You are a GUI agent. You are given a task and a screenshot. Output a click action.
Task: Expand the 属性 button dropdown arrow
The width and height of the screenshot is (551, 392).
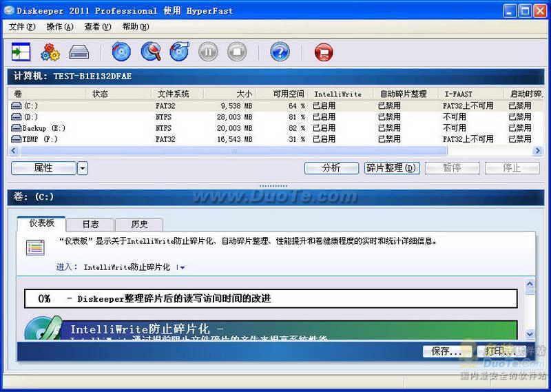(83, 168)
